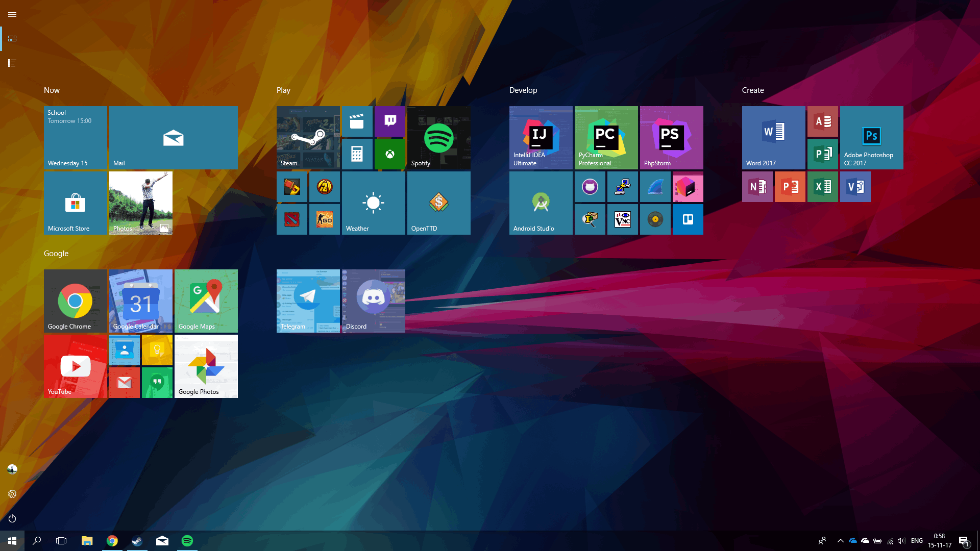The width and height of the screenshot is (980, 551).
Task: Open the Twitch tile
Action: tap(390, 121)
